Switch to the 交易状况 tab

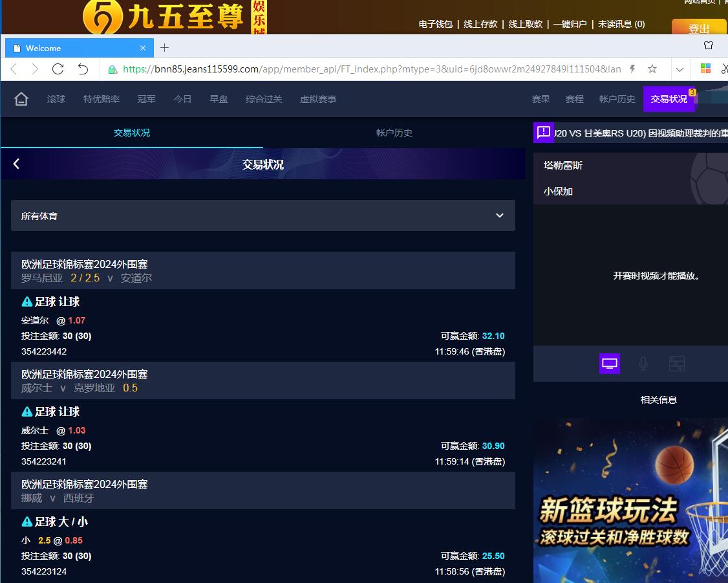(132, 133)
